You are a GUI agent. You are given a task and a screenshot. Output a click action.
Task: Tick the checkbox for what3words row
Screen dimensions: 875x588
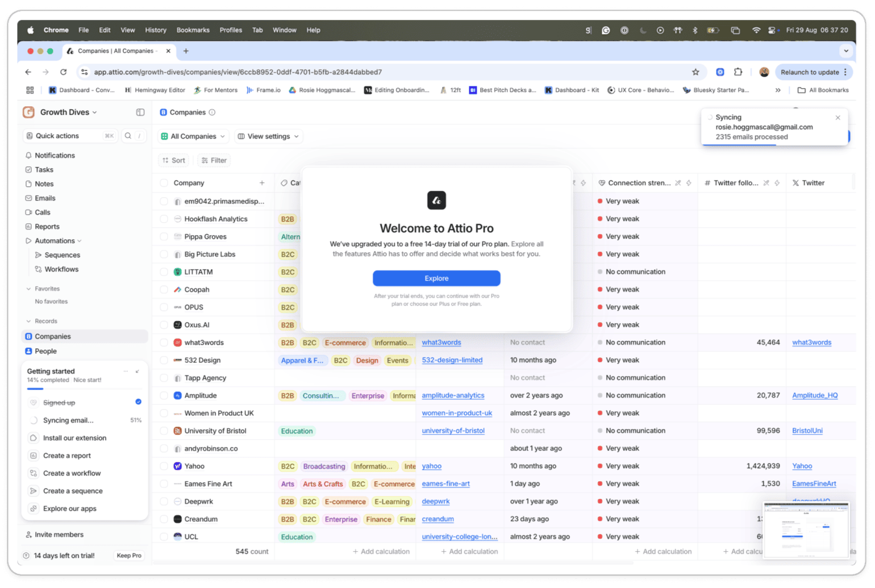point(164,343)
